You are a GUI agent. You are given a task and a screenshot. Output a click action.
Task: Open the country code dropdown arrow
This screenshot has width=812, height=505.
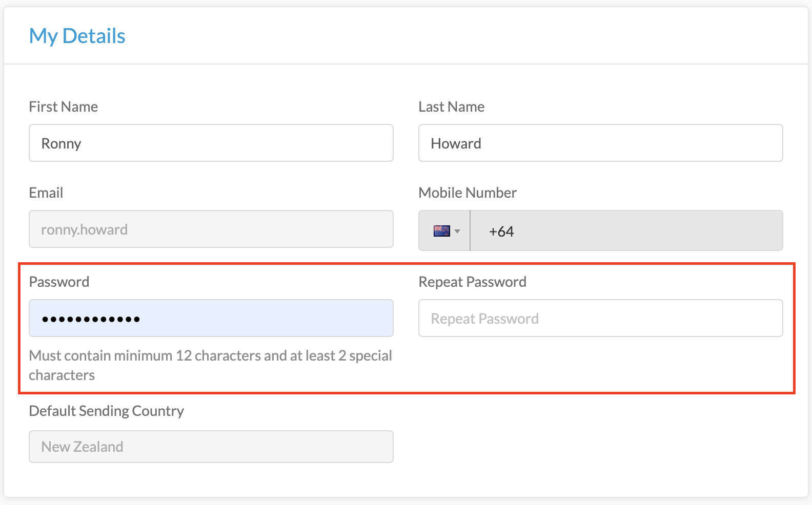click(x=457, y=232)
